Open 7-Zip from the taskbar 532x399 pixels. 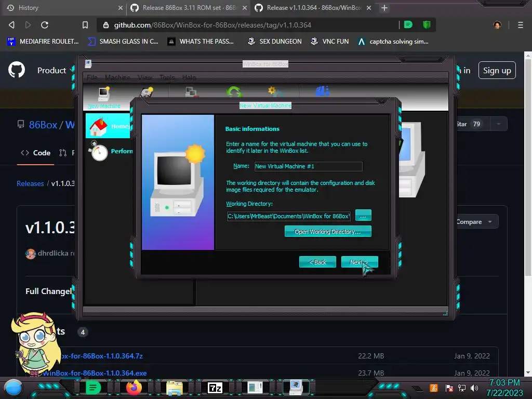point(215,388)
